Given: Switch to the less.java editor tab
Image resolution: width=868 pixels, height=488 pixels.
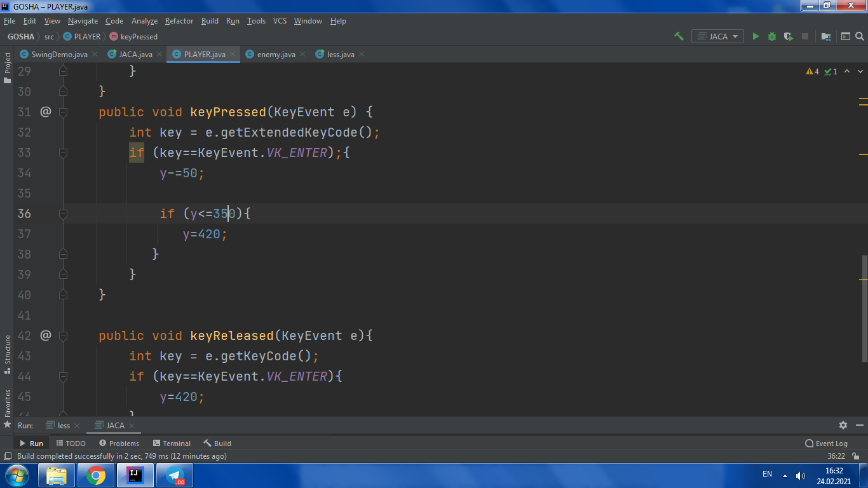Looking at the screenshot, I should tap(341, 54).
